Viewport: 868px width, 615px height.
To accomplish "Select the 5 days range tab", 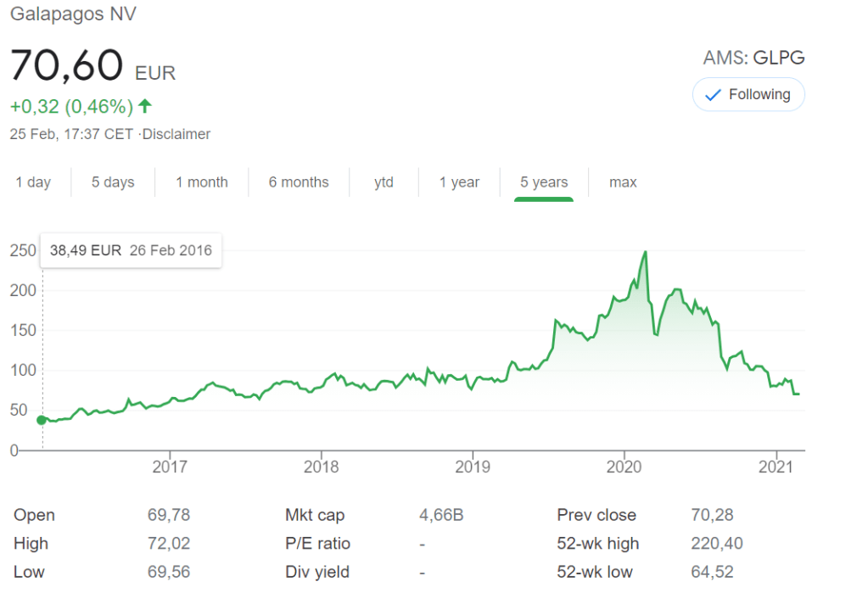I will 113,182.
